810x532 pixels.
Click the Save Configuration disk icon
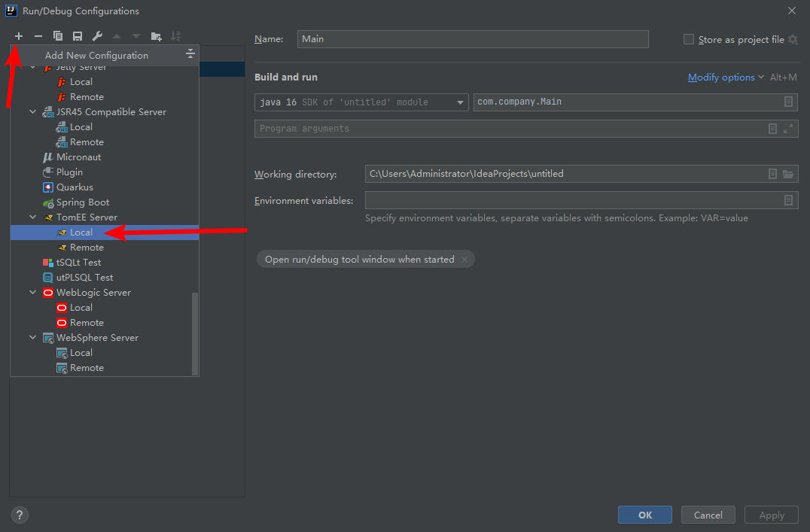pos(78,36)
